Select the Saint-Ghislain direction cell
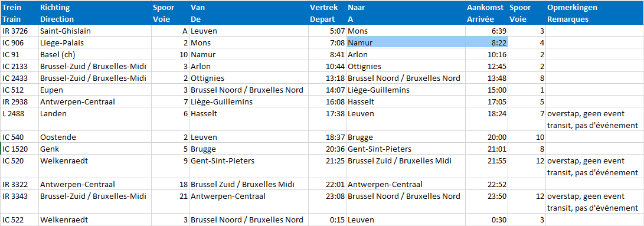 click(95, 31)
